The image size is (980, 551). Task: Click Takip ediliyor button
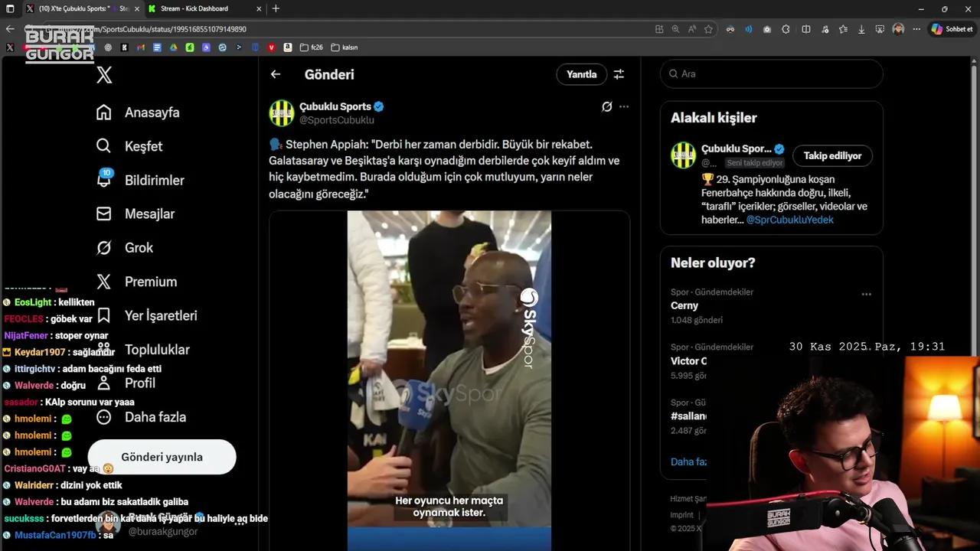[832, 155]
